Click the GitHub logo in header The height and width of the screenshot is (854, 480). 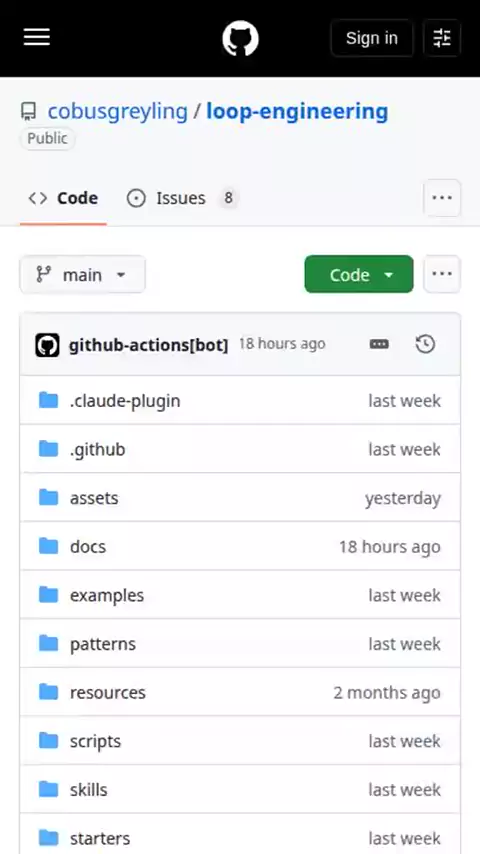[x=240, y=38]
